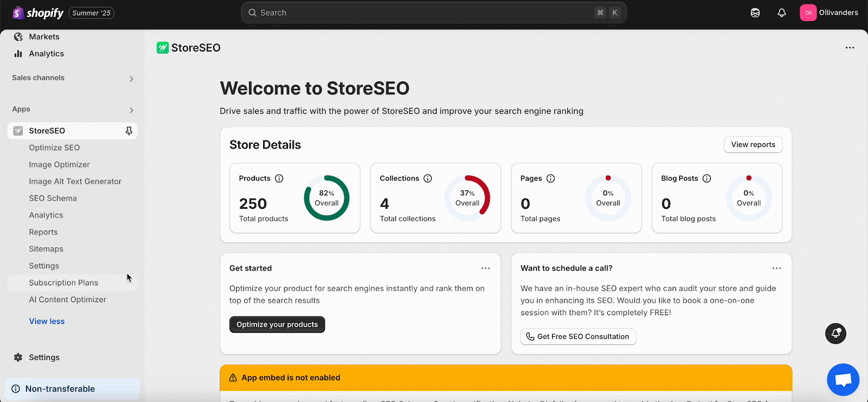
Task: Open Subscription Plans submenu item
Action: (73, 283)
